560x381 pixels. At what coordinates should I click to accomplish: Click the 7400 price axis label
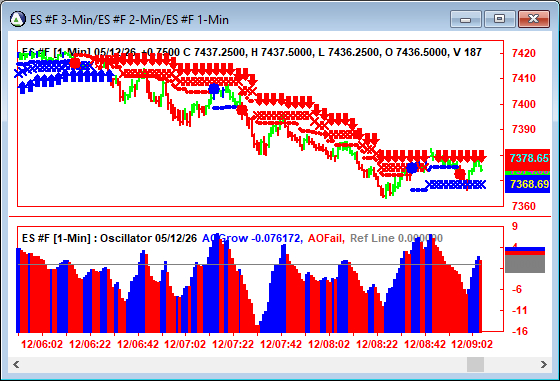pos(524,104)
